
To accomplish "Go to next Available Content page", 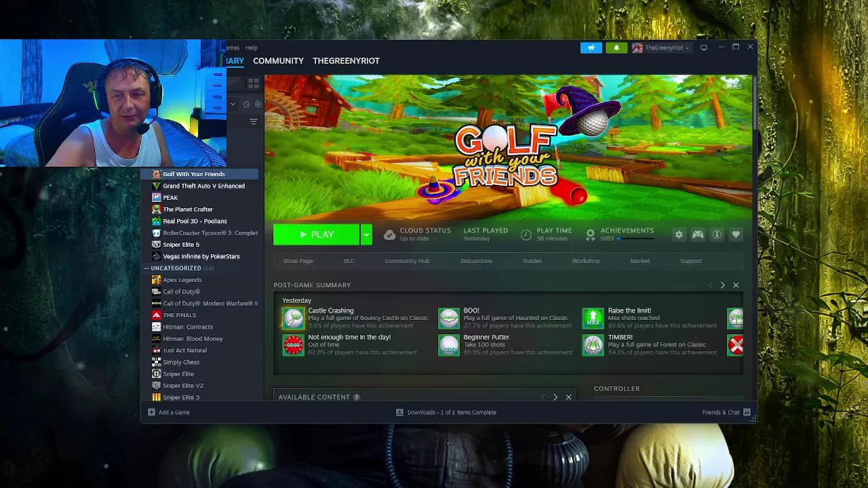I will coord(555,397).
